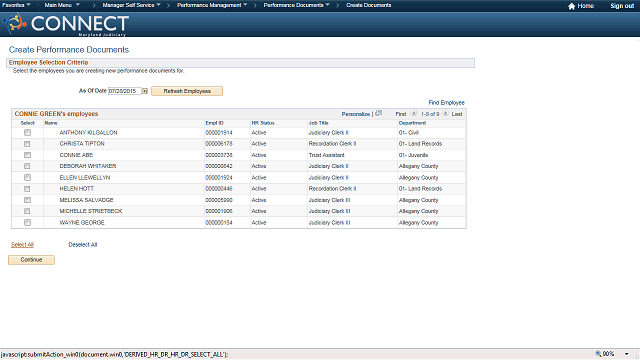Click name WAYNE GEORGE text
The image size is (640, 360).
(x=82, y=222)
